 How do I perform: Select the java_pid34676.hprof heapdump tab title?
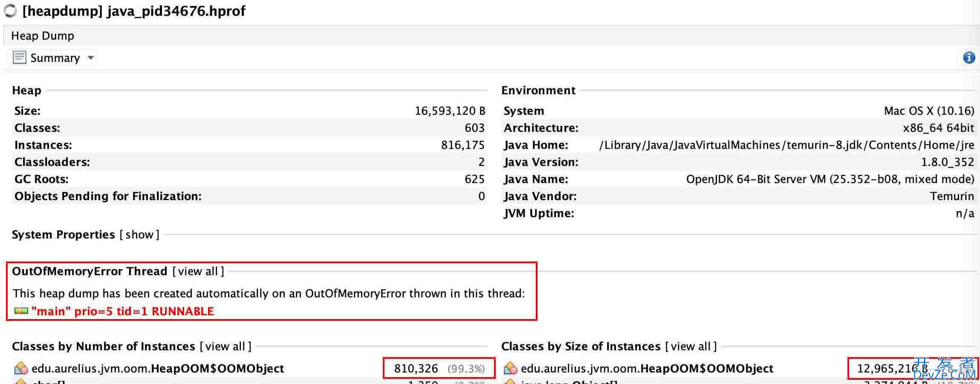coord(134,11)
